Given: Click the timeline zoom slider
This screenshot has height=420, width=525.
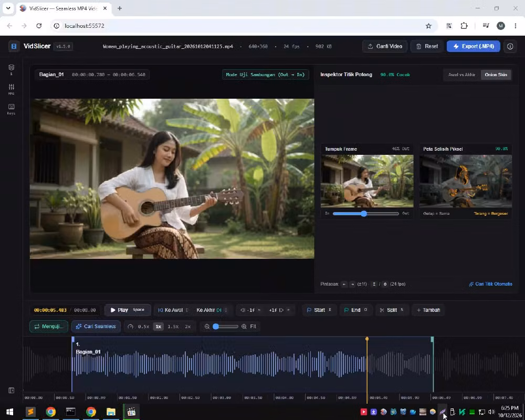Looking at the screenshot, I should pos(226,326).
